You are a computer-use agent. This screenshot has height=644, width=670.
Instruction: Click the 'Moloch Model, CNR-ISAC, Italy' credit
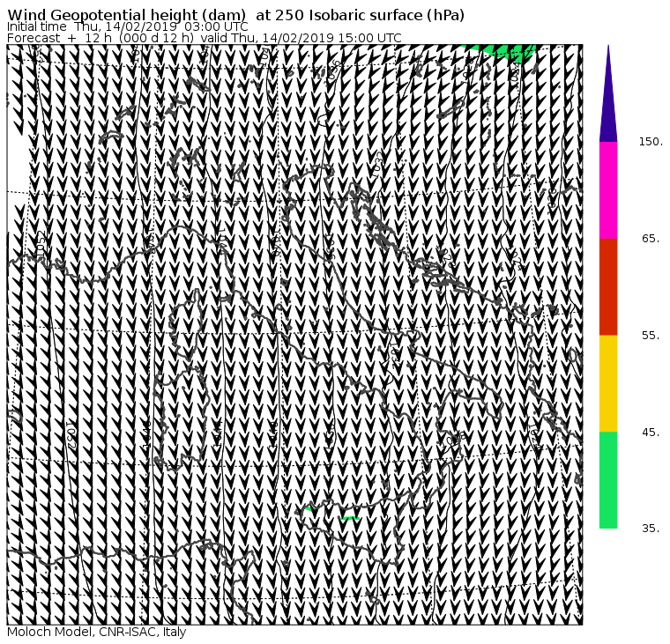(97, 632)
